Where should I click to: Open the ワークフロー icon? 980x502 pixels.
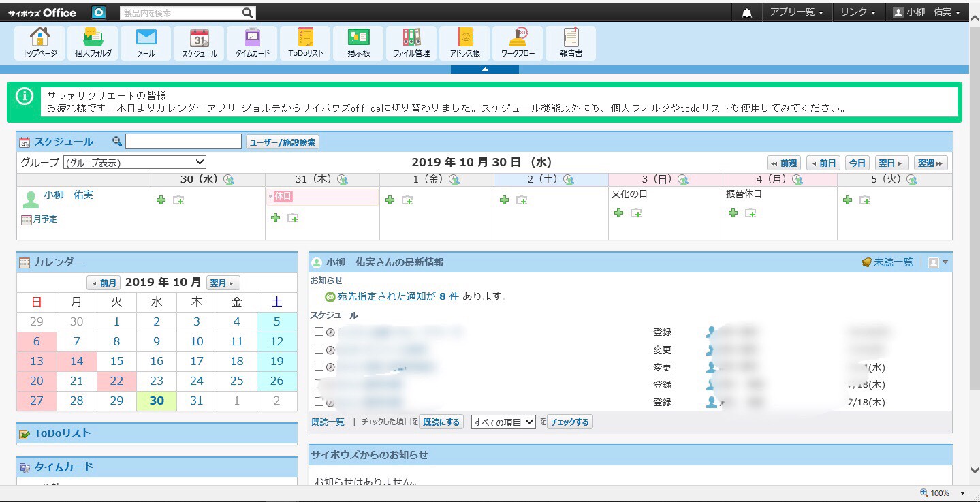click(x=518, y=43)
